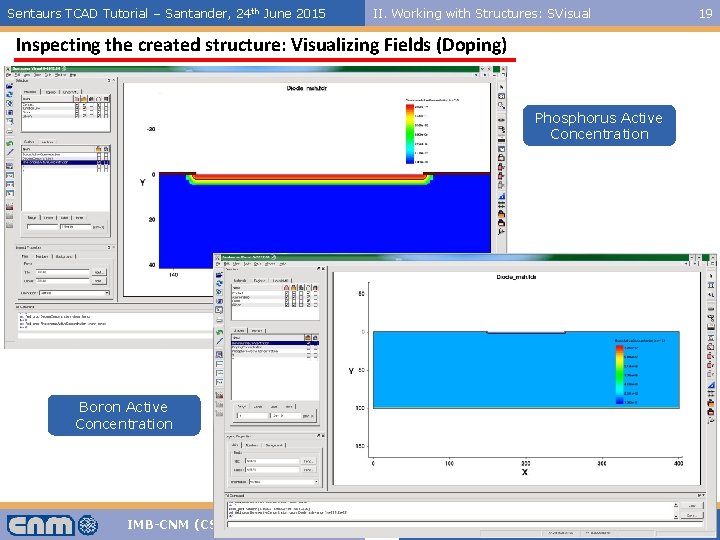
Task: Select magnifier zoom tool in Phosphorus window's right toolbar
Action: click(x=501, y=105)
